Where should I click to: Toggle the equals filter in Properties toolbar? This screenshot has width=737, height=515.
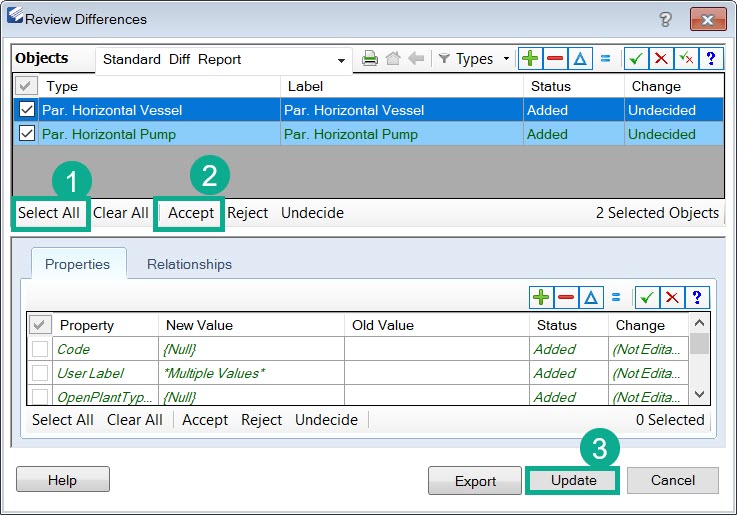coord(616,297)
